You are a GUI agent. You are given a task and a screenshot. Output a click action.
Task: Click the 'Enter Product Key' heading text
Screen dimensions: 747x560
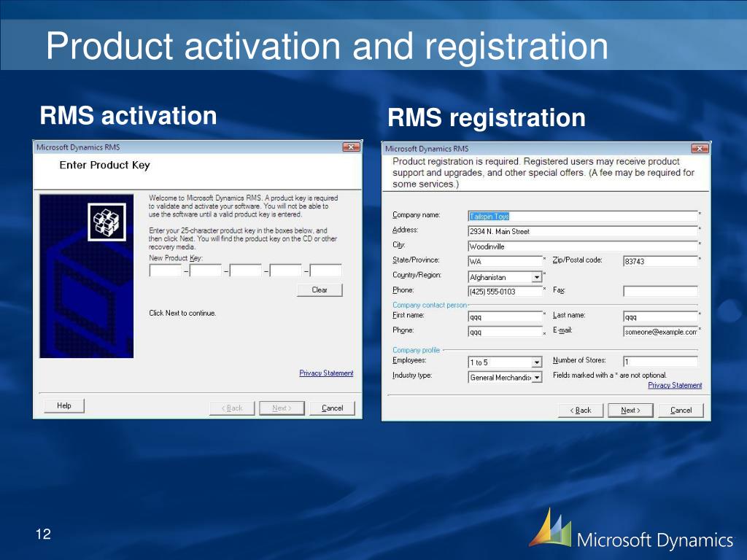point(104,166)
